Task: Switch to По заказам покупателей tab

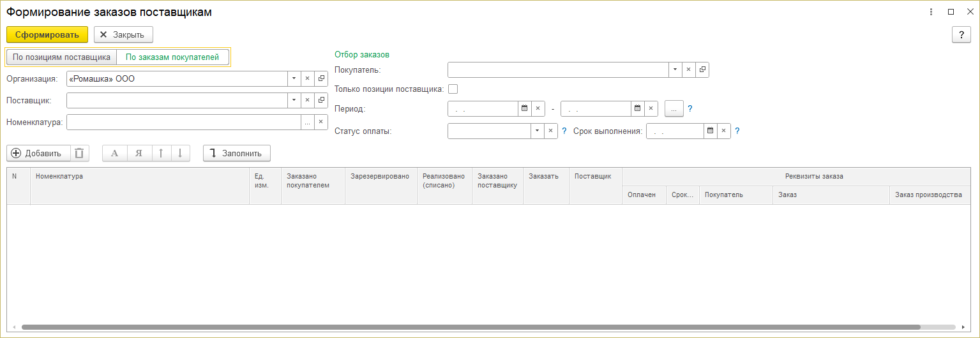Action: pos(172,57)
